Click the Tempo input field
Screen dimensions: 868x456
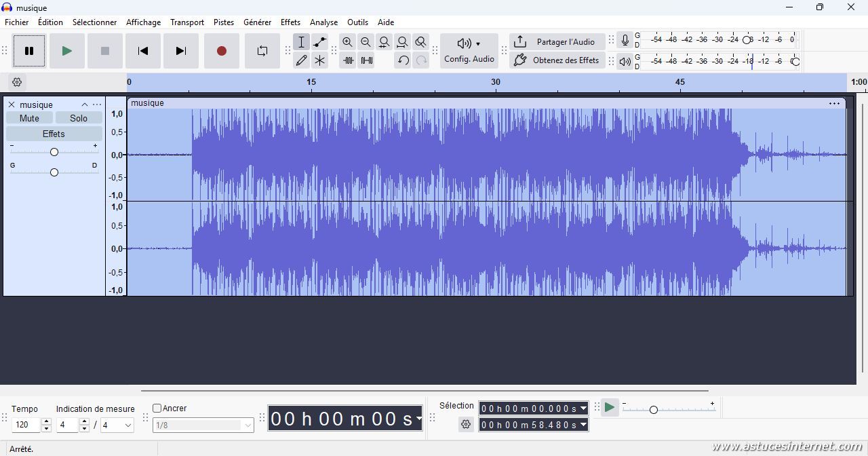click(26, 425)
